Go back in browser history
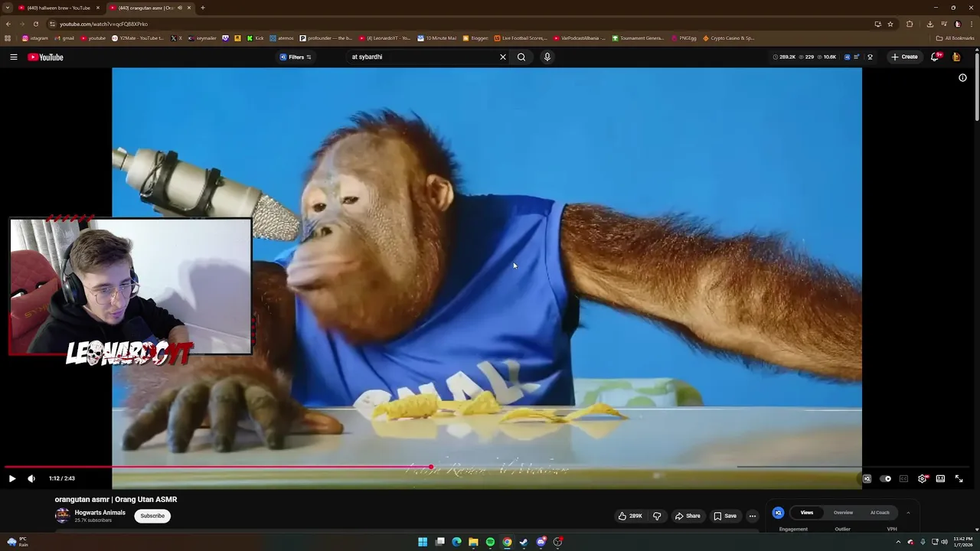Viewport: 980px width, 551px height. coord(8,24)
